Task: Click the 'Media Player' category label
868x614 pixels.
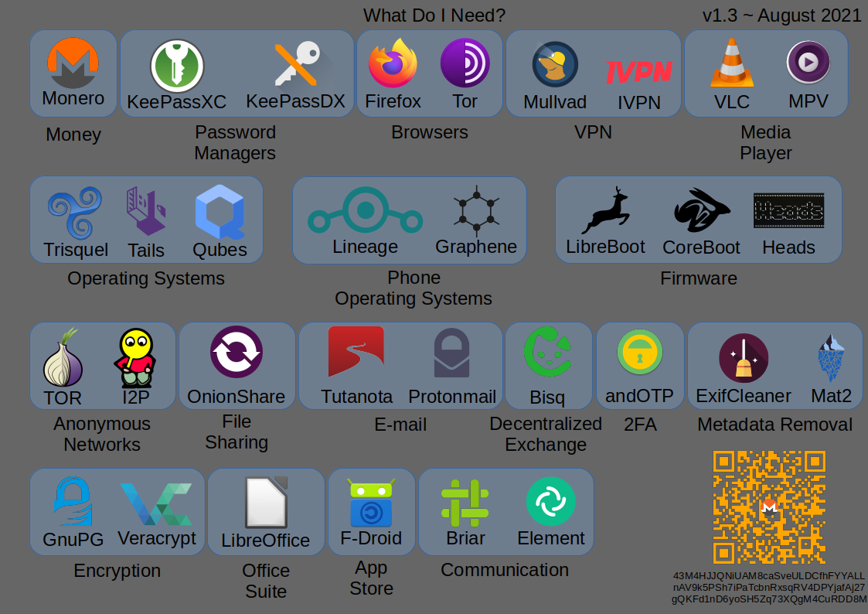Action: (x=766, y=142)
